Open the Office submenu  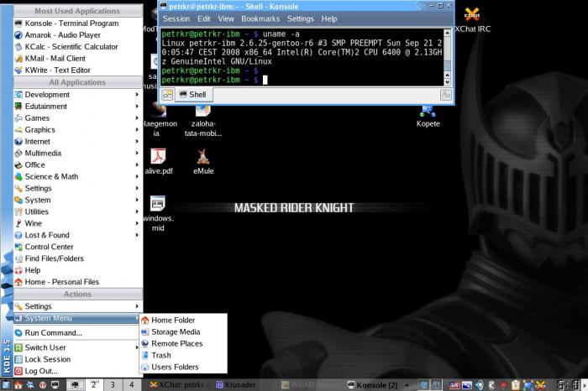pos(77,164)
